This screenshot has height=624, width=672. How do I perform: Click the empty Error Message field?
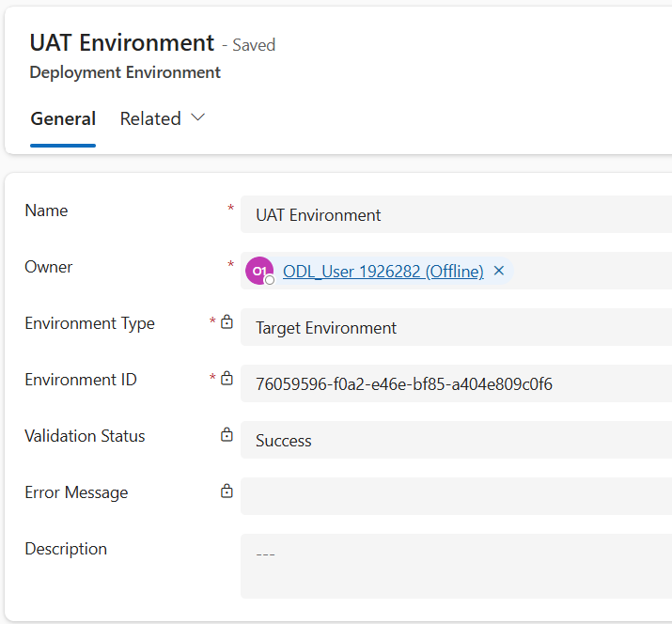(456, 496)
